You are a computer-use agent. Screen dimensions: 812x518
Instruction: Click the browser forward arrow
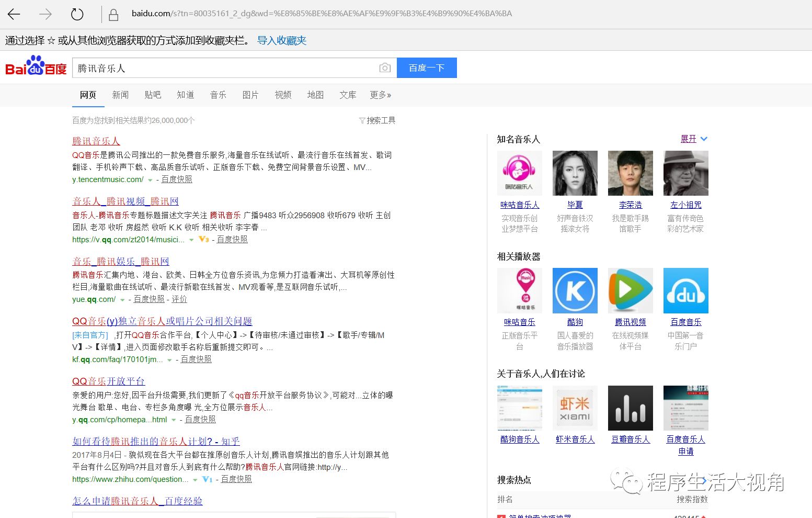pyautogui.click(x=45, y=14)
